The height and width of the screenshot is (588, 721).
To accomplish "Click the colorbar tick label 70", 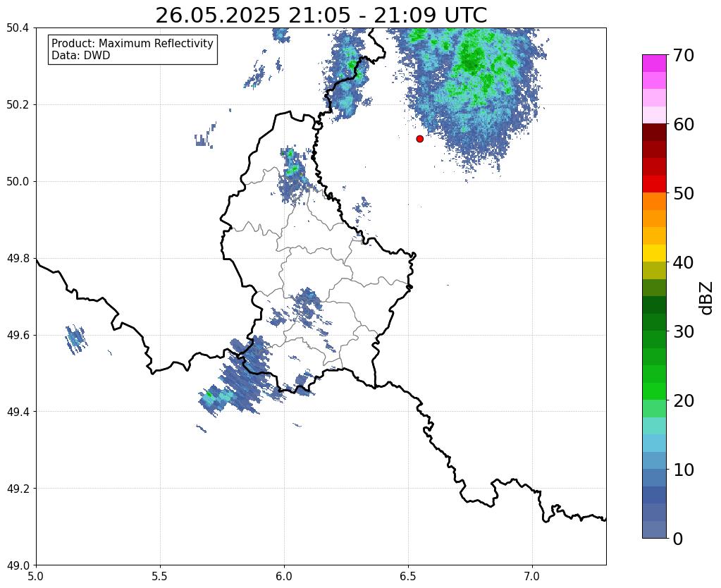I will point(684,55).
